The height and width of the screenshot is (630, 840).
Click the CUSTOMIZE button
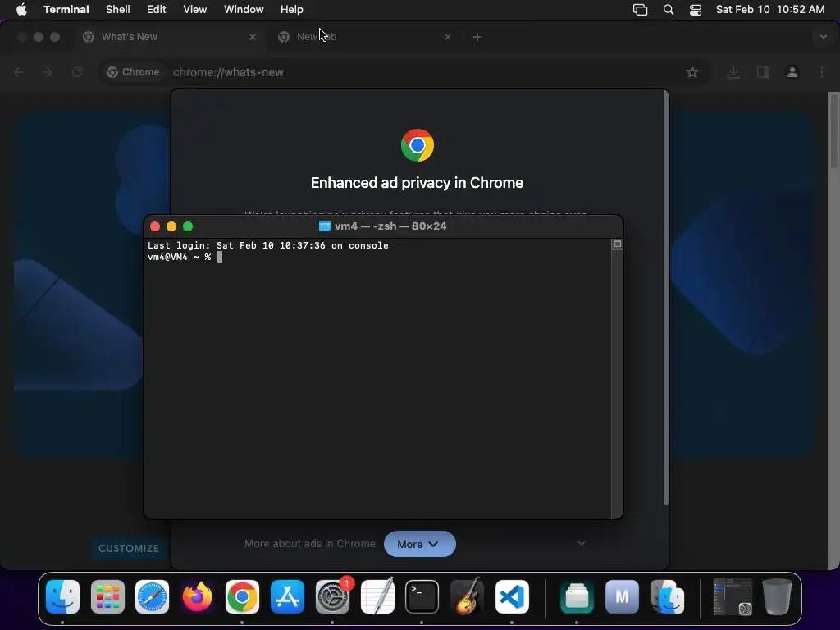click(x=129, y=548)
